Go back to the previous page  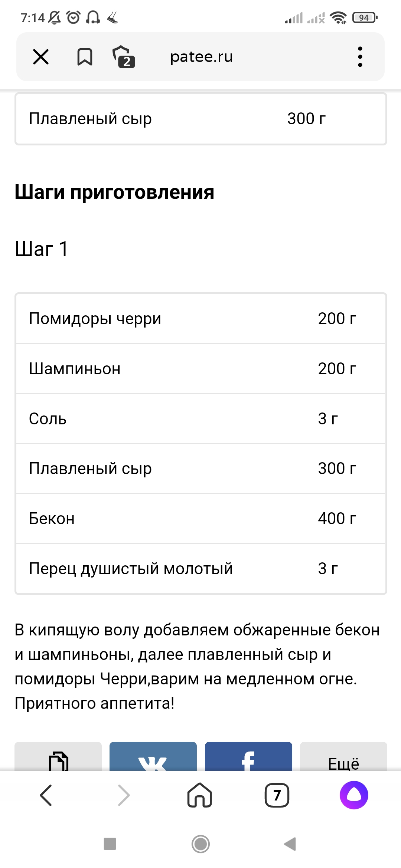pos(46,795)
